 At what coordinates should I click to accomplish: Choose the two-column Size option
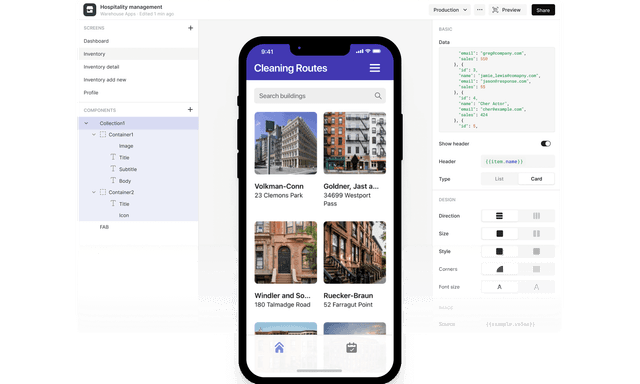click(x=536, y=233)
